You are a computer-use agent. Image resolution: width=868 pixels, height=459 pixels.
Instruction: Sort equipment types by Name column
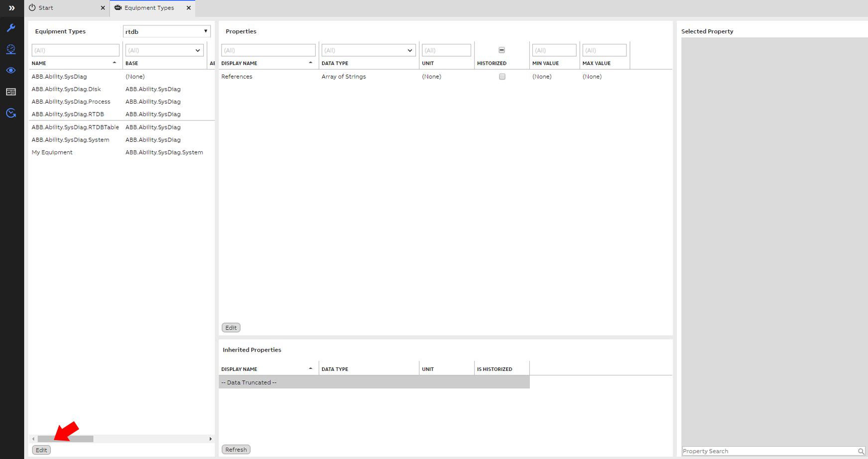click(39, 63)
